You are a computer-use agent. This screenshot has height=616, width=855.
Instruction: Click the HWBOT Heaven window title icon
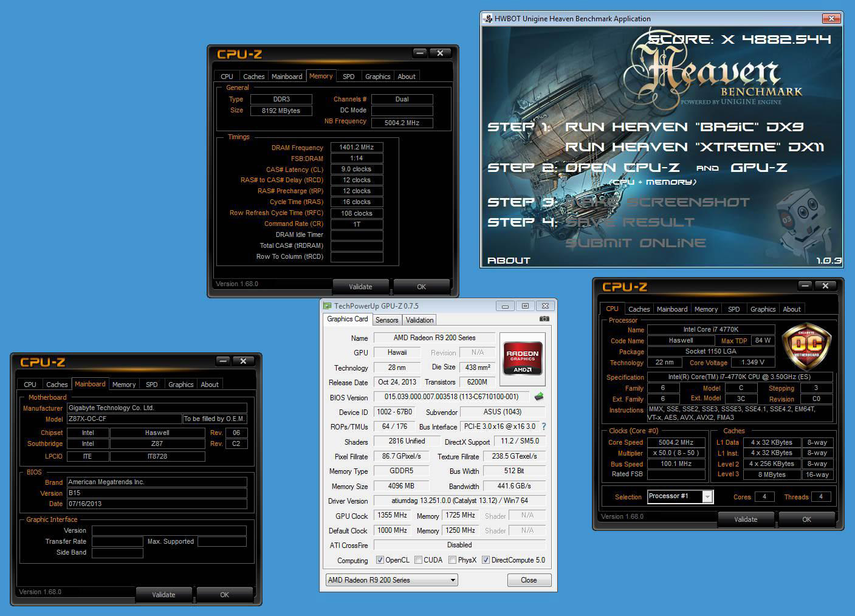pos(487,19)
